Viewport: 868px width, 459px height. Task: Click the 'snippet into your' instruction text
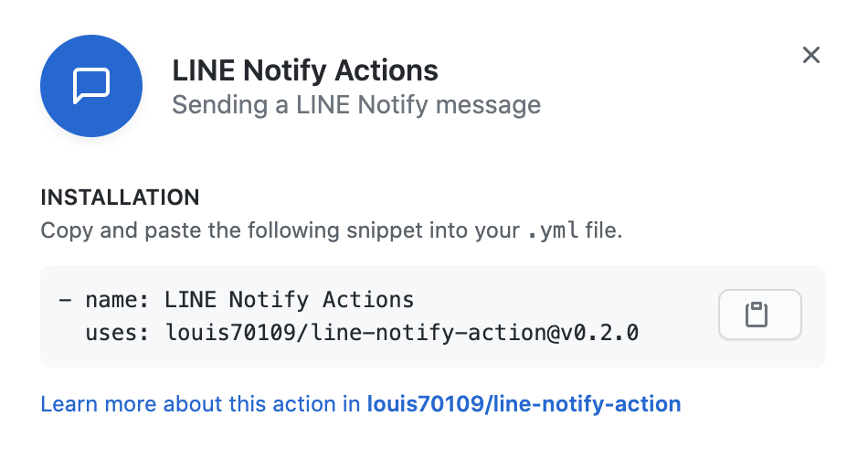[433, 230]
